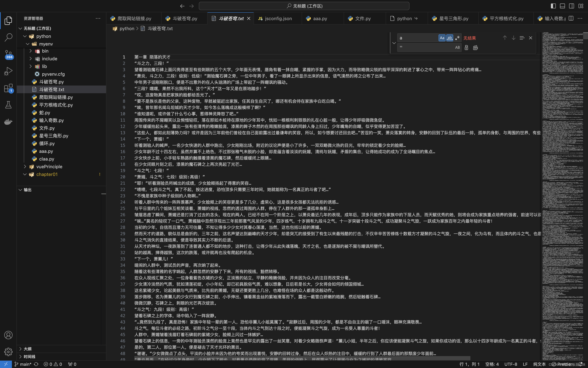Split the editor to the right
588x368 pixels.
(571, 19)
